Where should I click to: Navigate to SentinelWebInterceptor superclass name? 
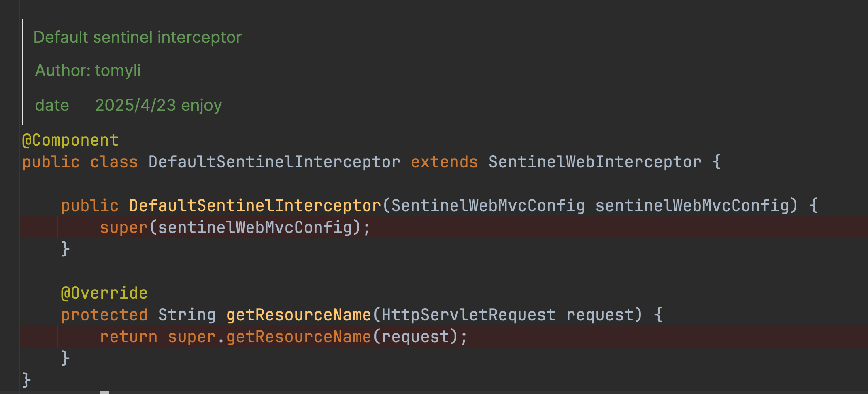click(595, 162)
